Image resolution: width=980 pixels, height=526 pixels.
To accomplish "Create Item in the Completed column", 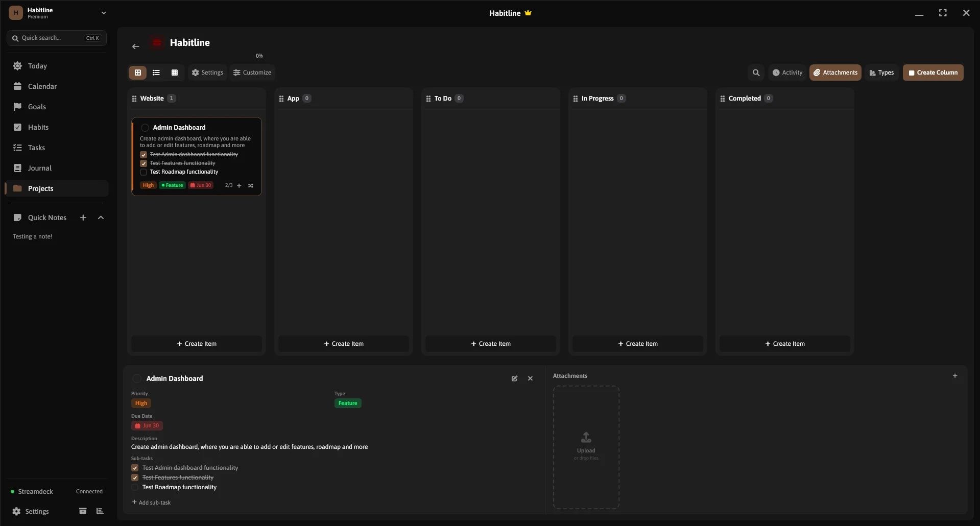I will pos(785,344).
